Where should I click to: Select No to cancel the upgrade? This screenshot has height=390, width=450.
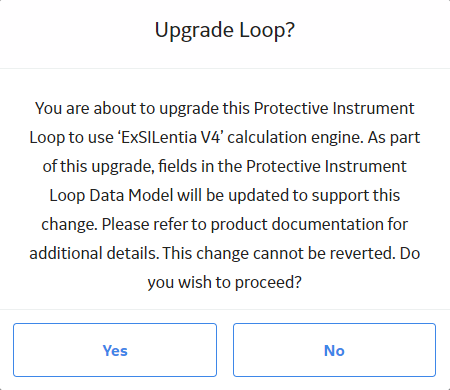click(334, 350)
